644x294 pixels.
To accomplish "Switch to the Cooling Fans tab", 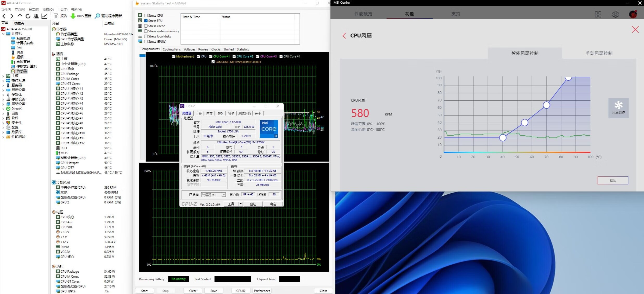I will click(x=172, y=49).
